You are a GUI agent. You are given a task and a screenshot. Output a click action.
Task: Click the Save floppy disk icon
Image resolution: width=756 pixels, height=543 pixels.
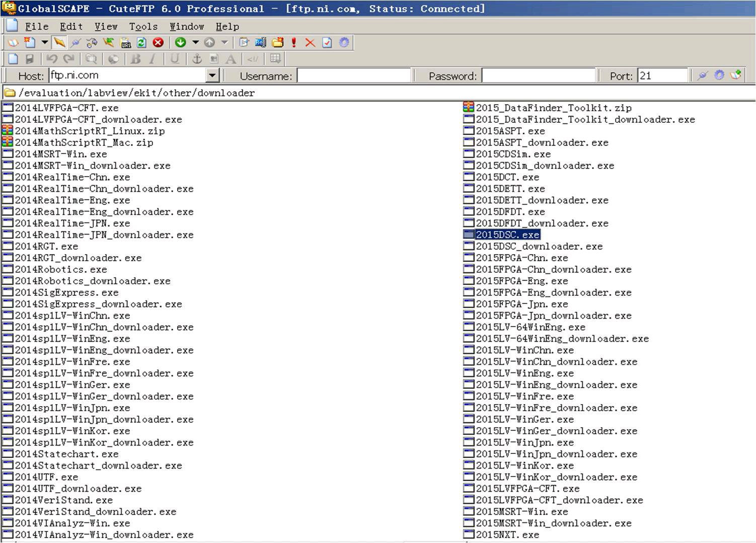[30, 59]
